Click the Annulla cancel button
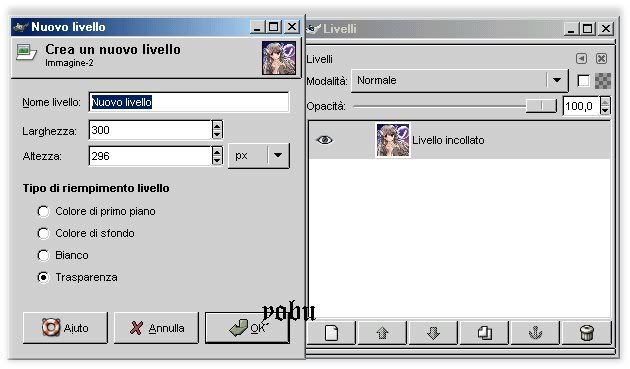 [x=156, y=328]
